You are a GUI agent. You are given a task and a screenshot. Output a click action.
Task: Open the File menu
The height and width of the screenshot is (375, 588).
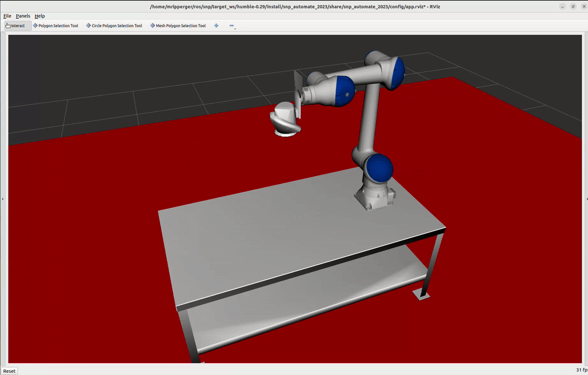[x=7, y=16]
